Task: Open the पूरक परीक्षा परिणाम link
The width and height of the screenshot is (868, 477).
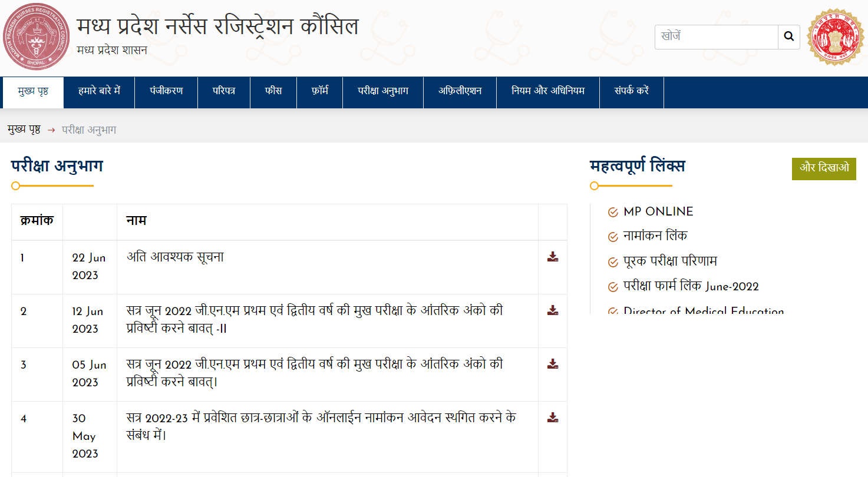Action: [x=670, y=261]
